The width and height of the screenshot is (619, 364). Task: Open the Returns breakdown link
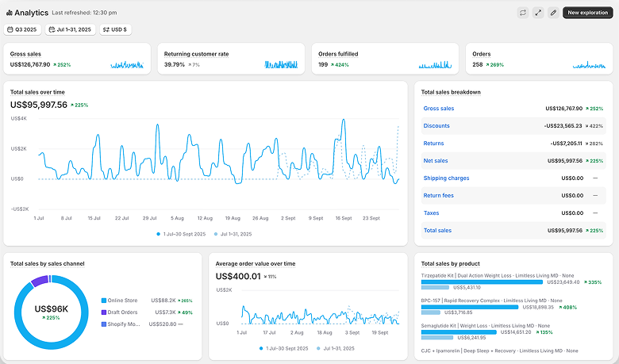coord(433,144)
